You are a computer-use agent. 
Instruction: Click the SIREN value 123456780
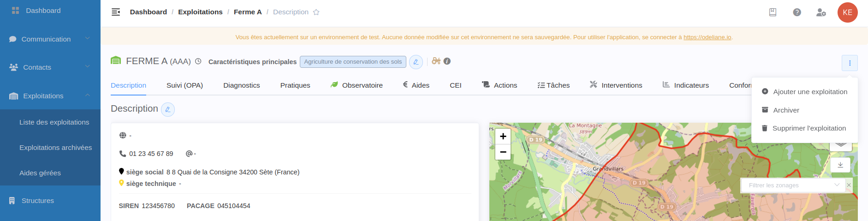tap(158, 206)
